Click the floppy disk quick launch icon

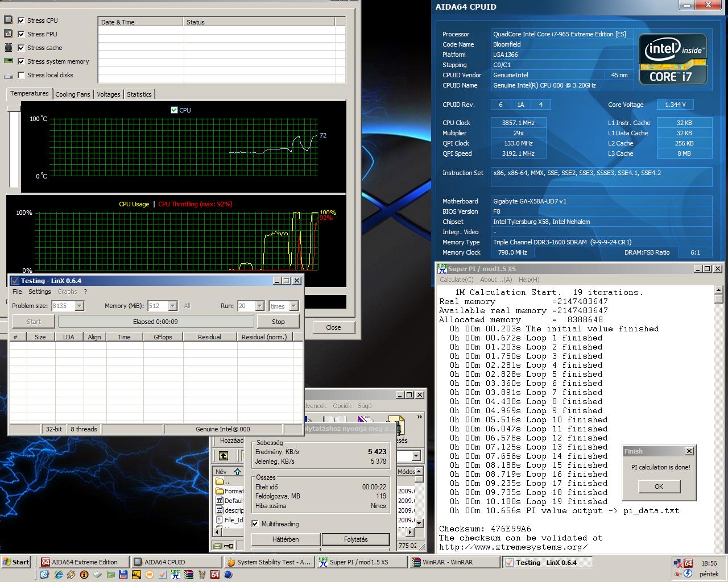tap(123, 575)
